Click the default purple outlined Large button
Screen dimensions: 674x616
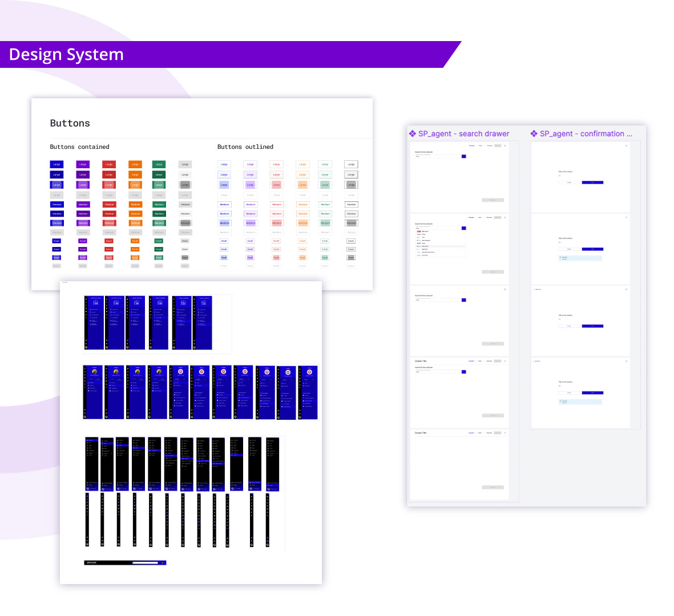[x=250, y=164]
